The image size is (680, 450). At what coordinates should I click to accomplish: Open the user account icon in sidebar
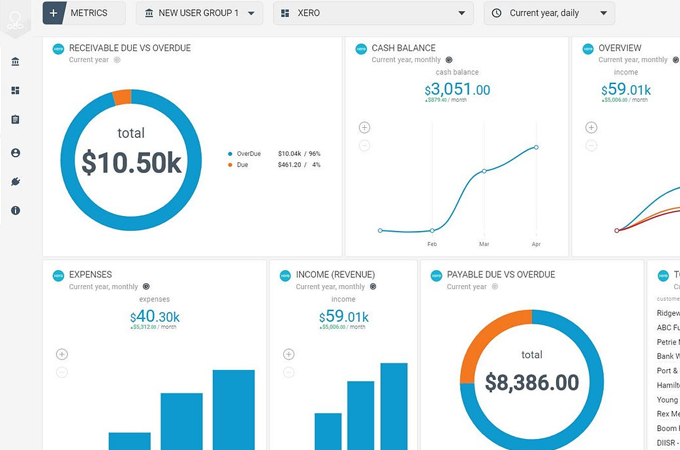15,153
